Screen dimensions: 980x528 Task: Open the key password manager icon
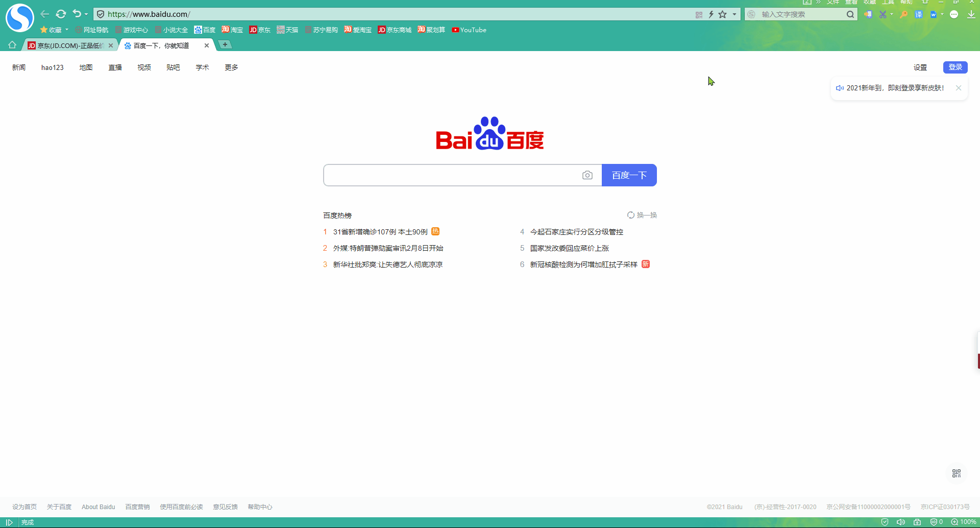[903, 14]
